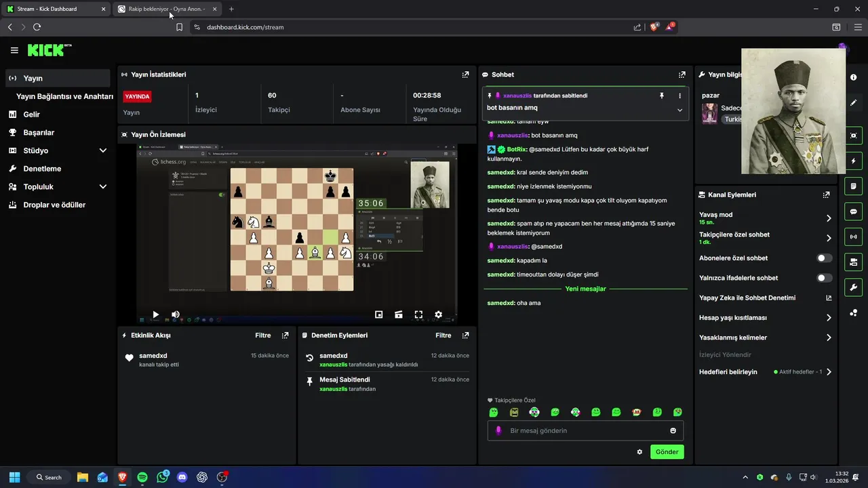Click the chat bubble sidebar icon
Screen dimensions: 868x488
(853, 211)
